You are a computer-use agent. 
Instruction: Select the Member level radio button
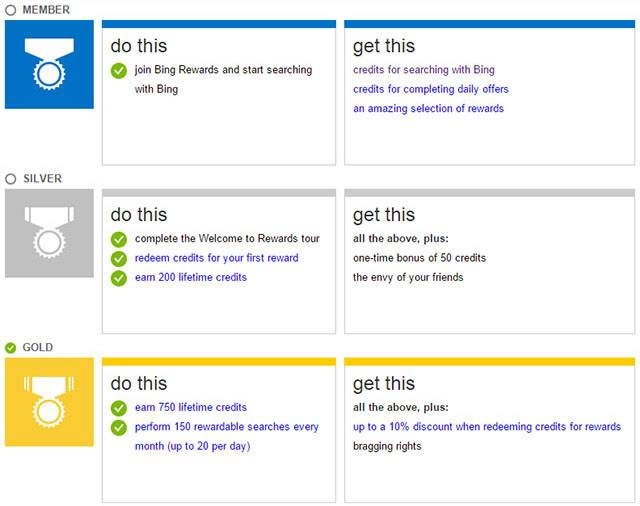point(11,9)
